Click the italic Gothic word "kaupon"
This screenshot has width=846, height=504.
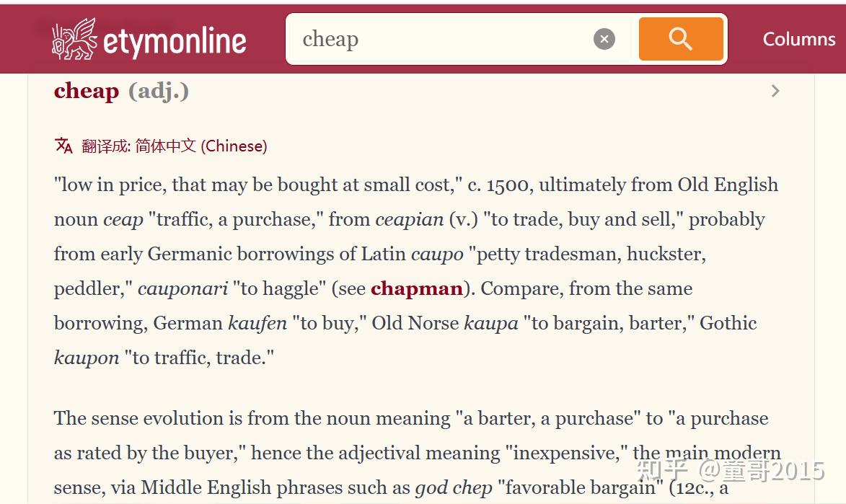tap(87, 358)
